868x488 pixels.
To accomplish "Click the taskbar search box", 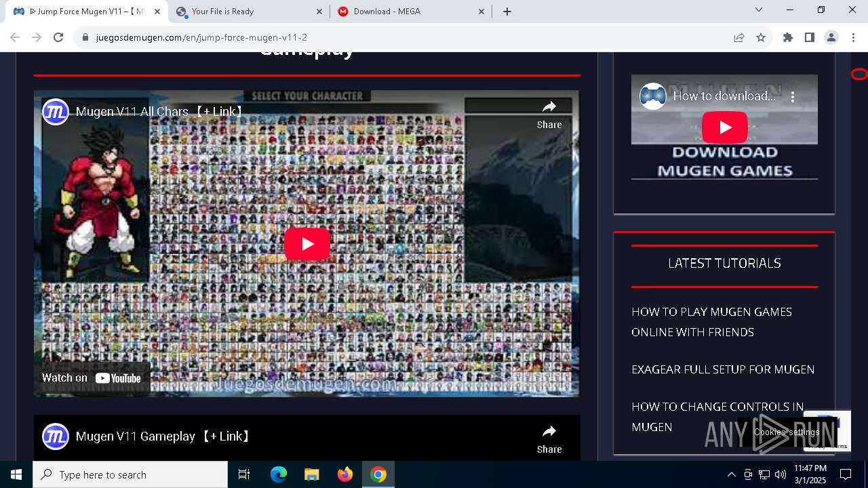I will point(130,474).
